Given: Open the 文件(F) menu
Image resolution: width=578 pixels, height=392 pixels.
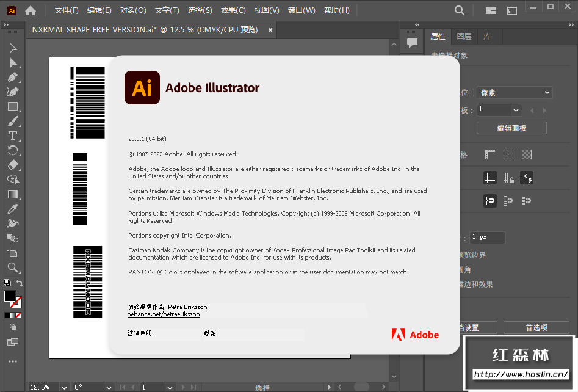Looking at the screenshot, I should tap(67, 10).
